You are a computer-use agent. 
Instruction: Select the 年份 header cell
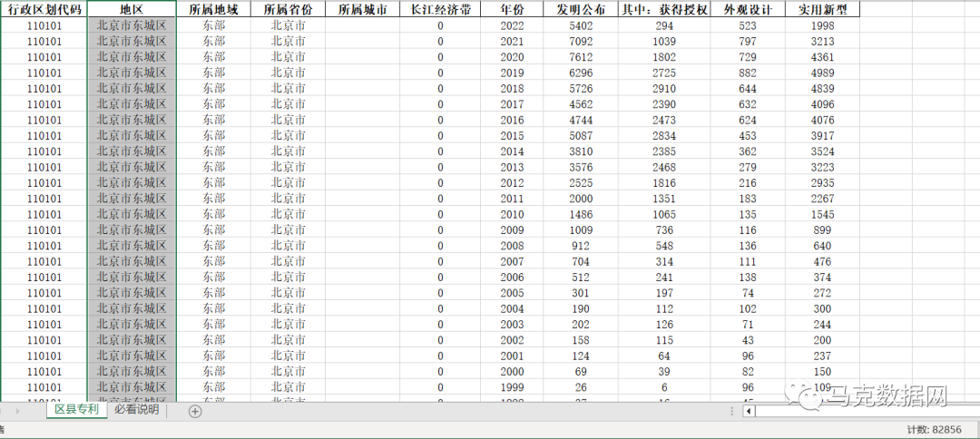513,9
